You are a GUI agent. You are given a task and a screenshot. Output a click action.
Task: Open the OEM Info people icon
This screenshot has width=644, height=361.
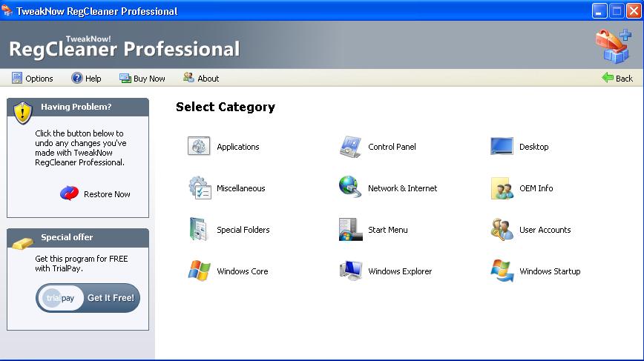(x=502, y=188)
